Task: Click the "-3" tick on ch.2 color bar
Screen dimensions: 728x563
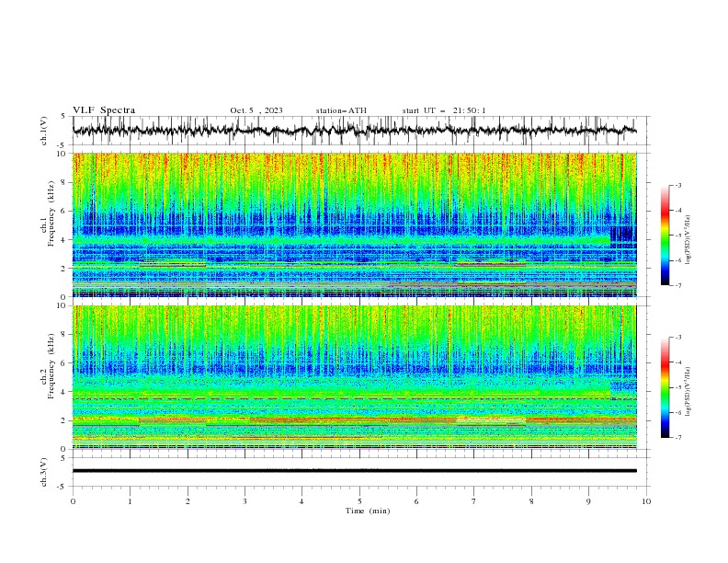Action: [678, 338]
